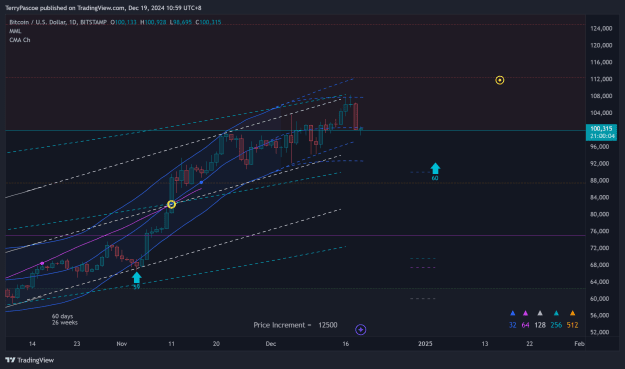Click the 60 days label

(x=62, y=316)
